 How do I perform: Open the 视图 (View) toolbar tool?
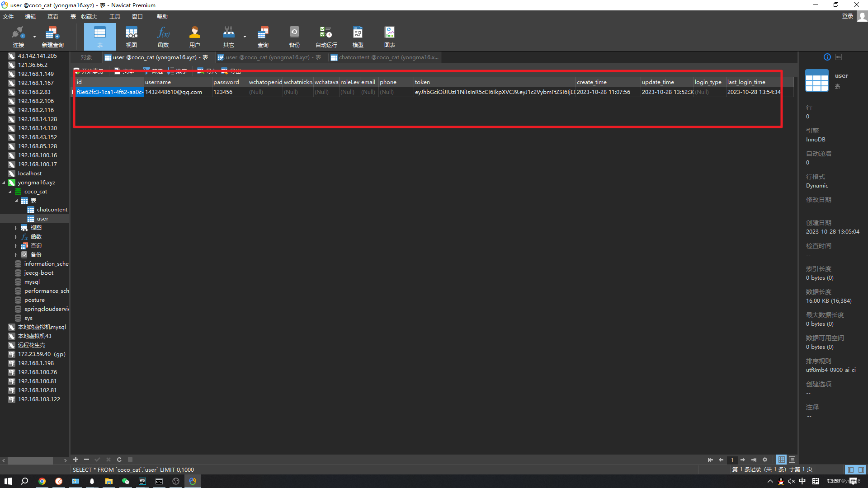(x=131, y=37)
